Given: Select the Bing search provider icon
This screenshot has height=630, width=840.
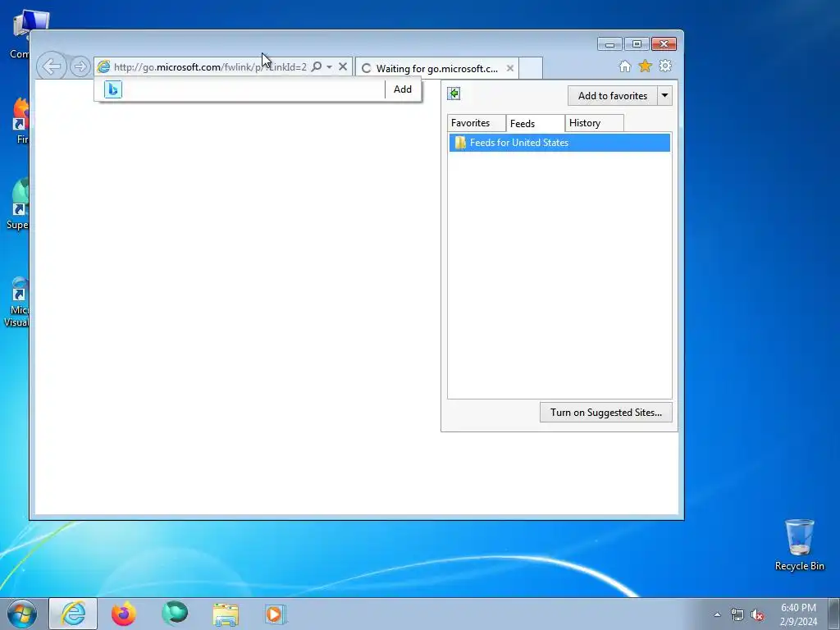Looking at the screenshot, I should click(x=113, y=89).
